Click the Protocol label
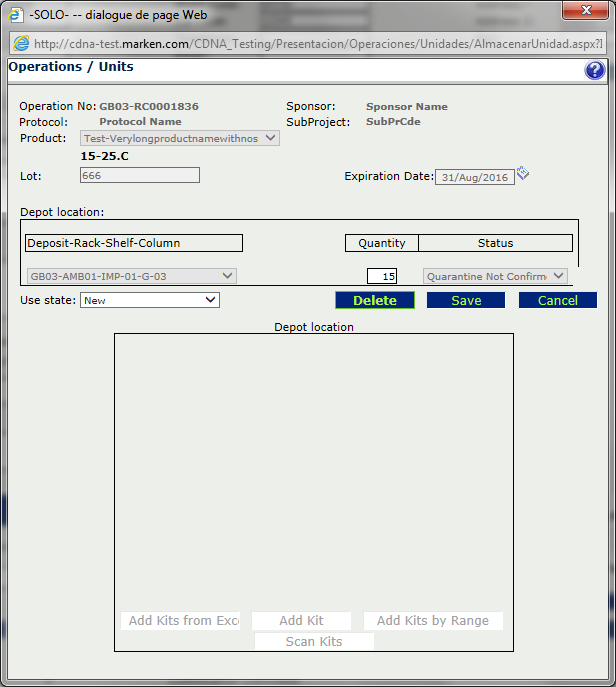 [43, 122]
